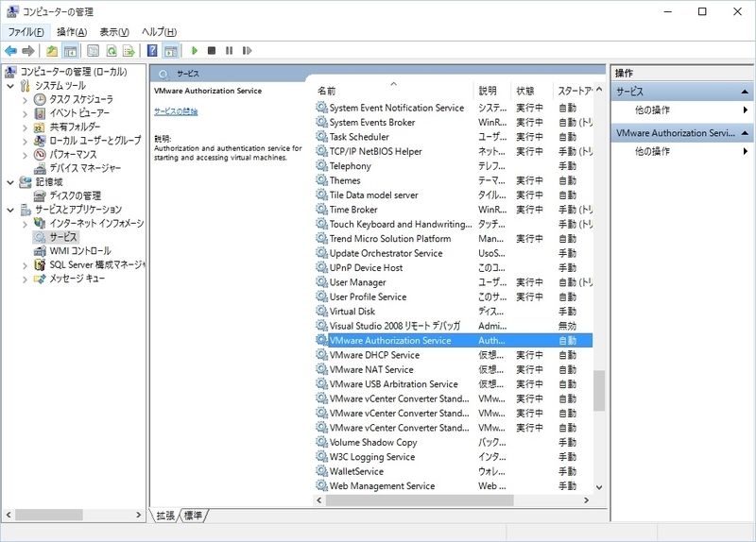This screenshot has height=542, width=756.
Task: Click the Restart service toolbar icon
Action: coord(247,51)
